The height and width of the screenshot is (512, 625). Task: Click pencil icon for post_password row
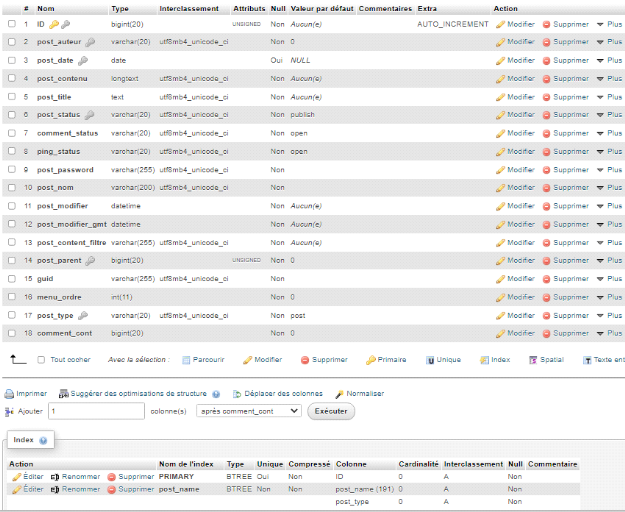click(x=500, y=171)
